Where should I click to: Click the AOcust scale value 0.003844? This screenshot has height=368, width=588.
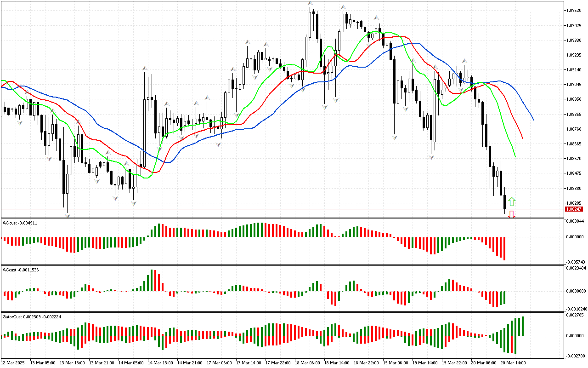576,221
